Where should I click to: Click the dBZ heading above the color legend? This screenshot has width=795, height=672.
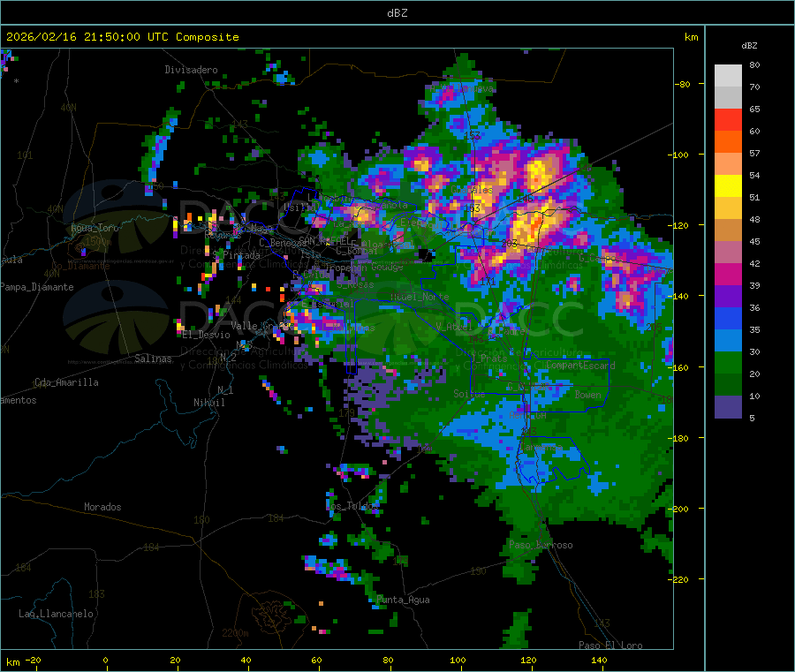pyautogui.click(x=749, y=46)
